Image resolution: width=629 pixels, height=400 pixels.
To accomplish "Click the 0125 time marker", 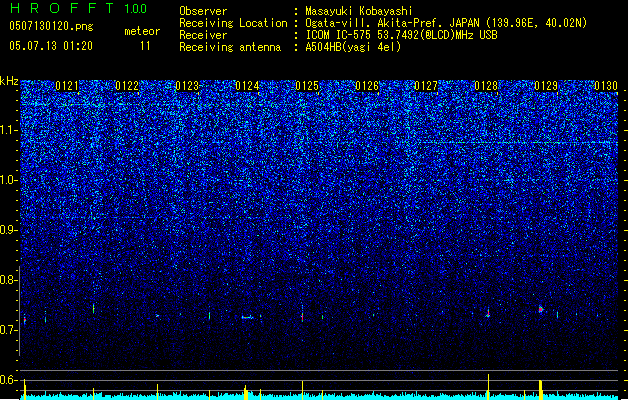I will tap(307, 86).
